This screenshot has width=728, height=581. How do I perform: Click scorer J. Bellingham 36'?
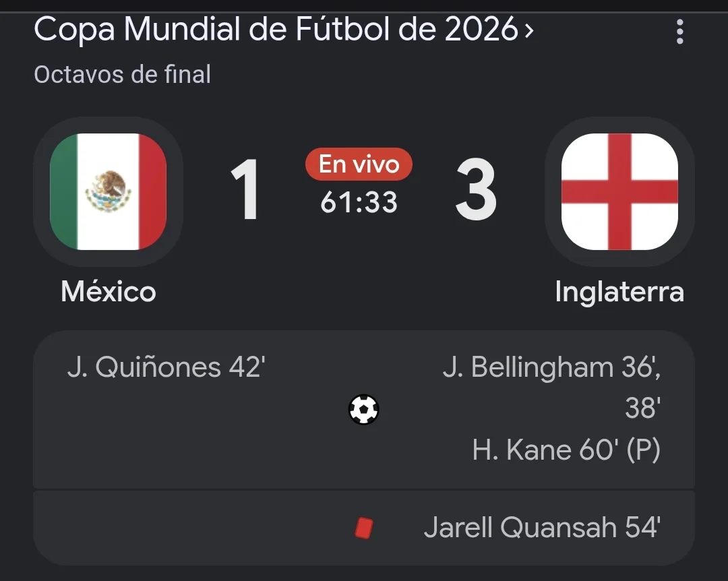(551, 367)
